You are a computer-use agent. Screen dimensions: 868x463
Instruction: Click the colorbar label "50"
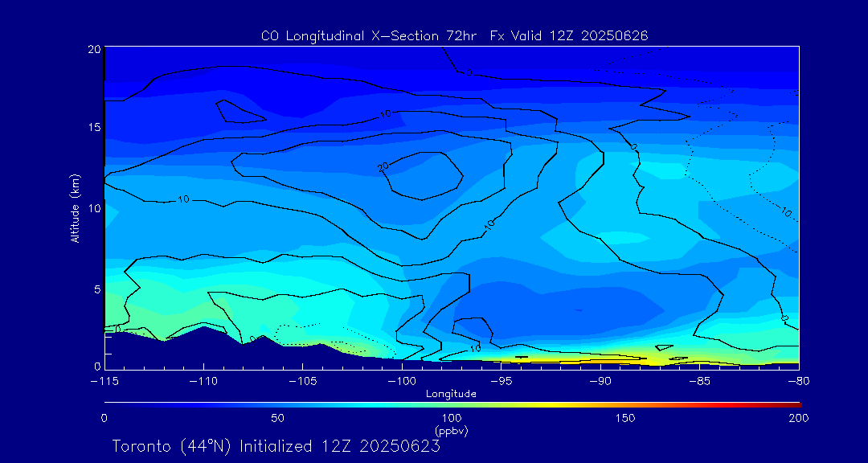point(277,418)
